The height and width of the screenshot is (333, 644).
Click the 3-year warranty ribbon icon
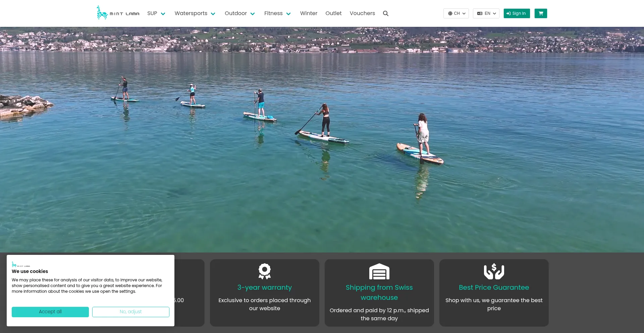coord(265,271)
